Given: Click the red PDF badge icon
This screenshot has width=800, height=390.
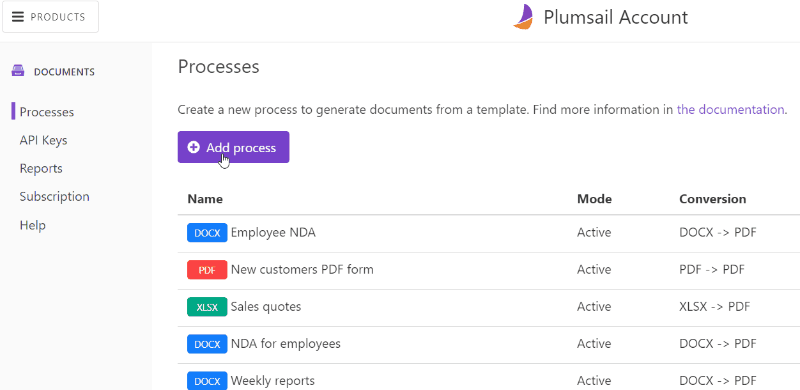Looking at the screenshot, I should [207, 270].
